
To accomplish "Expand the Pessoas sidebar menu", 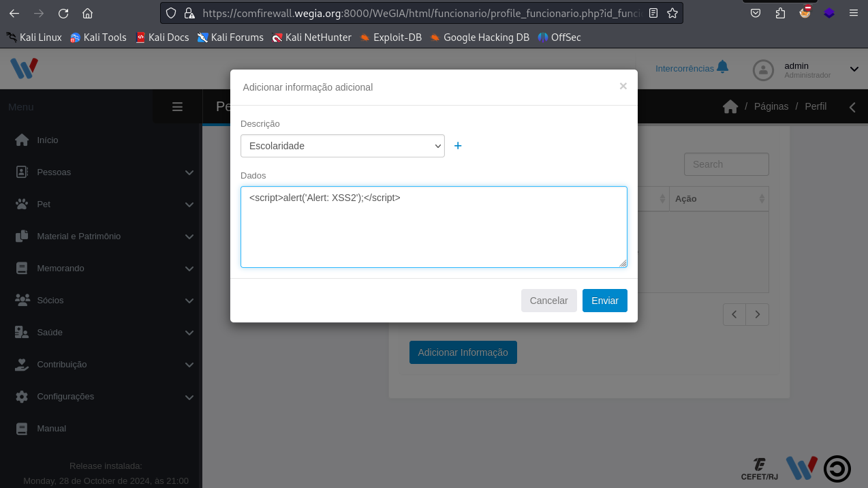I will tap(101, 172).
